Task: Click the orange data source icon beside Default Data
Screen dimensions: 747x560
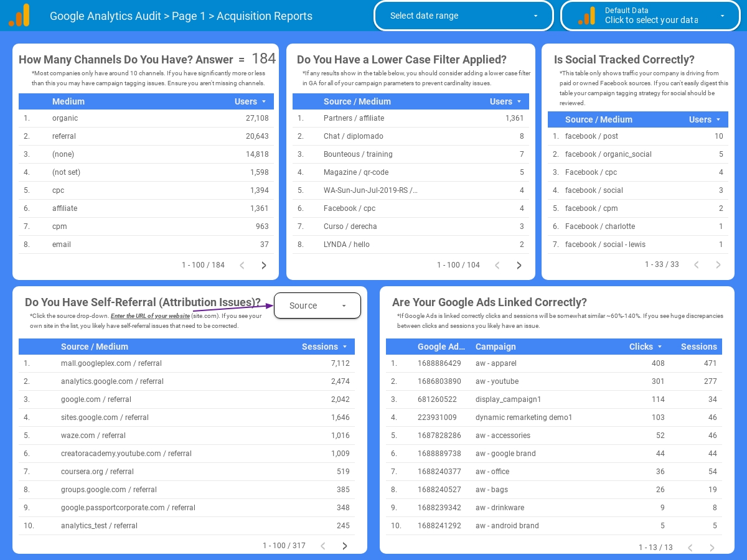Action: [x=585, y=15]
